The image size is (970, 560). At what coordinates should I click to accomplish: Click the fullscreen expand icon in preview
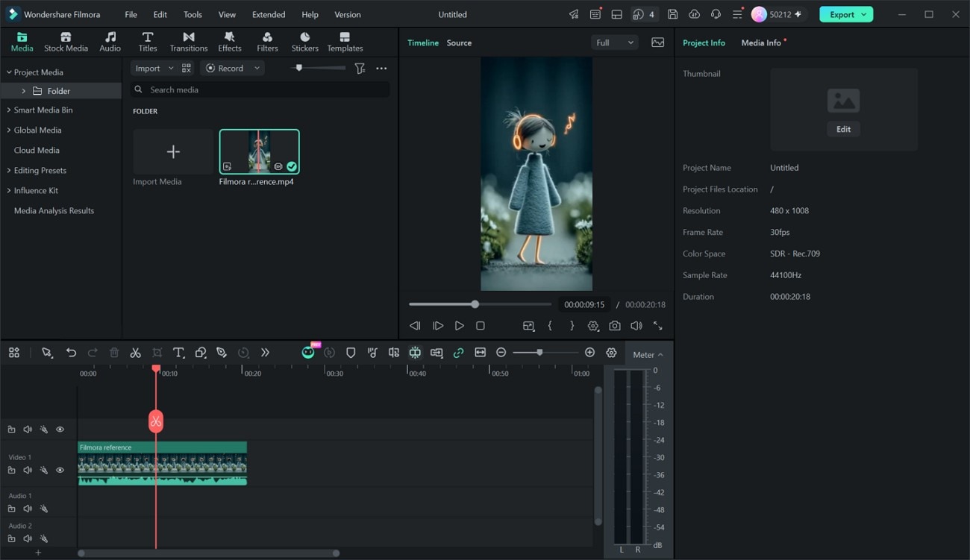(x=657, y=326)
